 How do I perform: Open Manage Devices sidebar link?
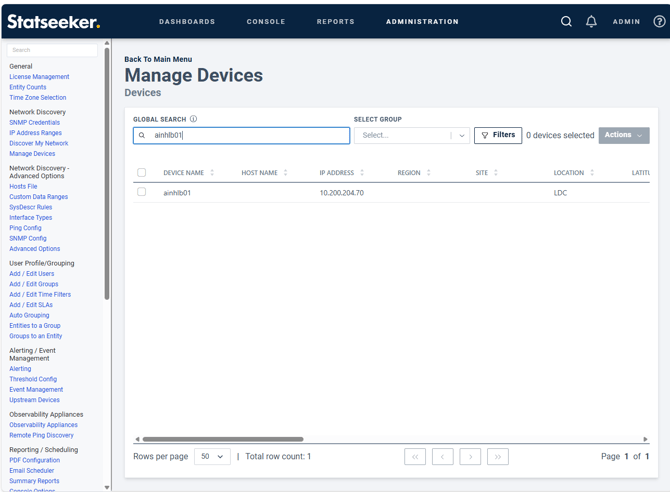coord(32,153)
